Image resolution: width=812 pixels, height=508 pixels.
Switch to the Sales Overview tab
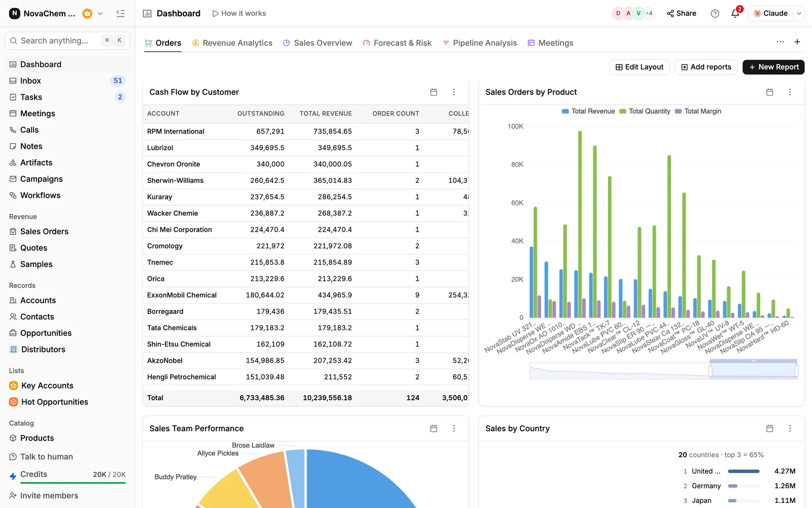[x=317, y=43]
